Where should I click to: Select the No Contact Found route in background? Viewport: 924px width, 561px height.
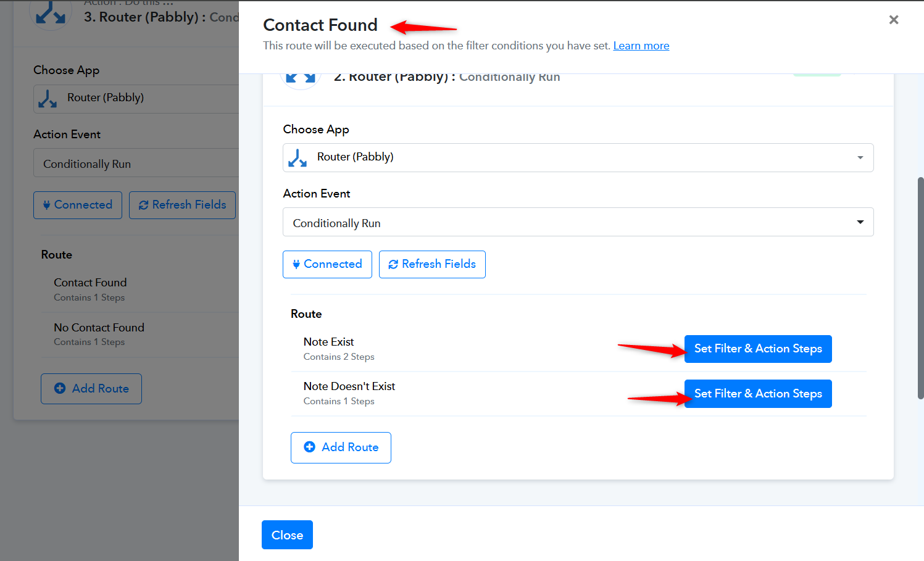pyautogui.click(x=99, y=328)
